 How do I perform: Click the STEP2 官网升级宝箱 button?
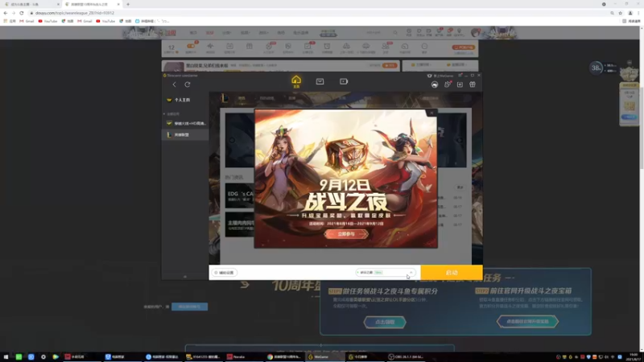(x=527, y=321)
